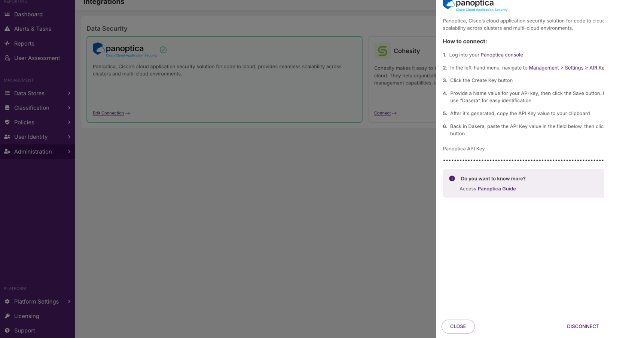Viewport: 644px width, 338px height.
Task: Expand the User Identity chevron
Action: tap(69, 137)
